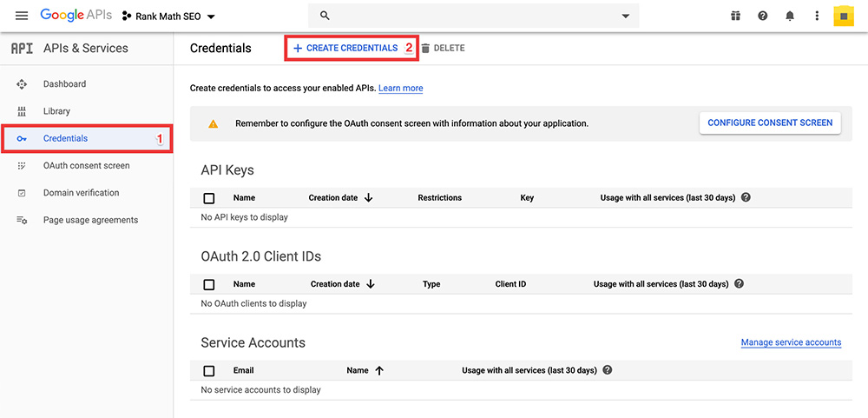This screenshot has width=868, height=418.
Task: Open the hamburger navigation menu
Action: [22, 16]
